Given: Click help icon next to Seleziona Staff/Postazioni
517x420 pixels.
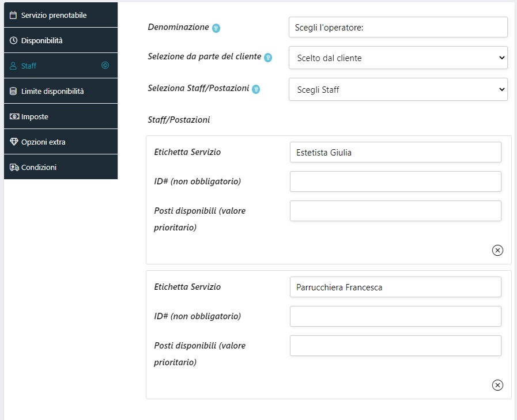Looking at the screenshot, I should (256, 89).
